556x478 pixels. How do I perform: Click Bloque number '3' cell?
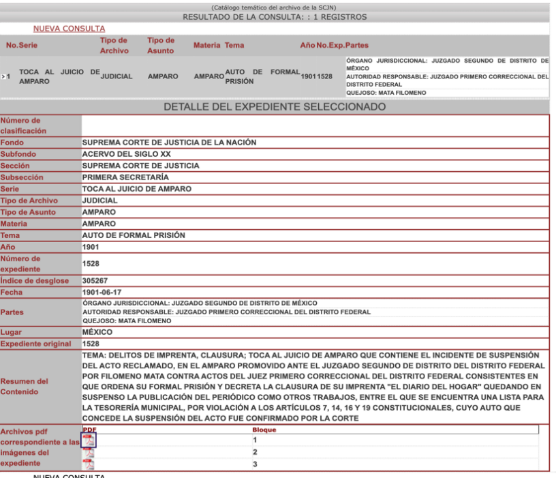(255, 464)
